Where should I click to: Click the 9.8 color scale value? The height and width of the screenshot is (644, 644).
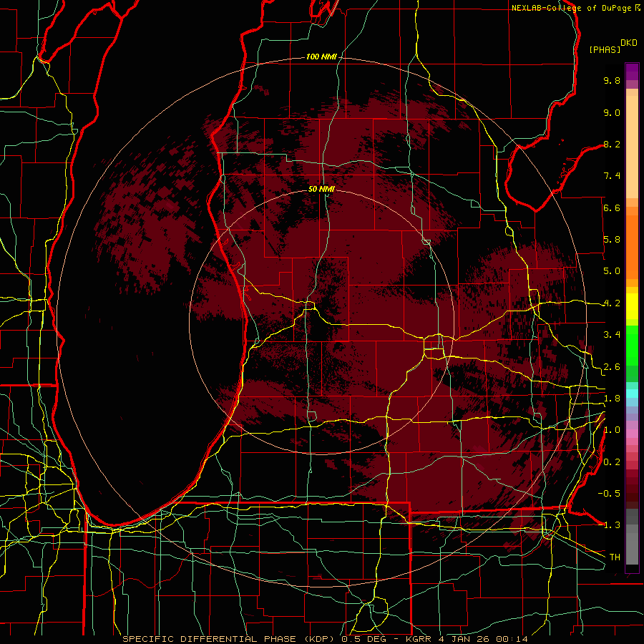(612, 80)
